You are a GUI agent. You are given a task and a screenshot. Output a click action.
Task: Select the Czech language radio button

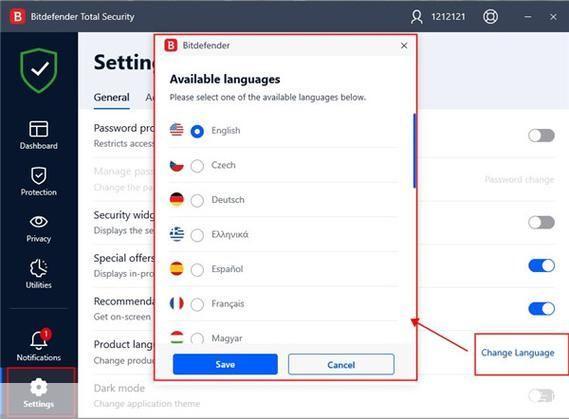197,166
